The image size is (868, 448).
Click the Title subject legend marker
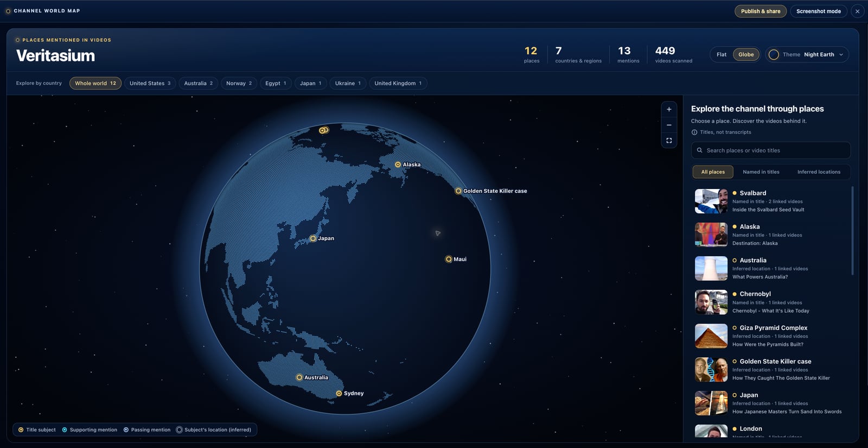coord(21,430)
